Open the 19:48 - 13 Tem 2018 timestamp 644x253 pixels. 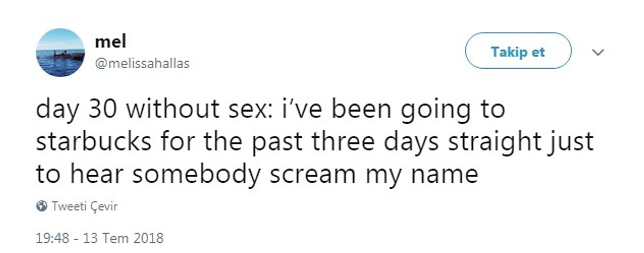(99, 237)
